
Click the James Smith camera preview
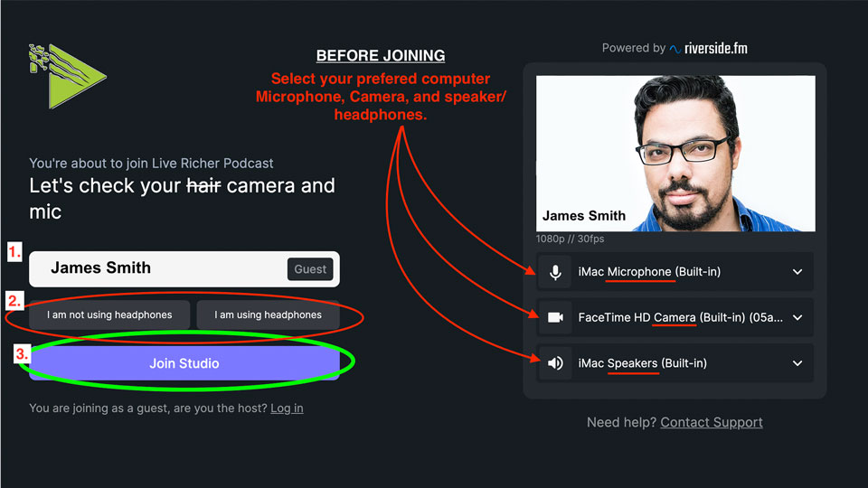coord(675,154)
